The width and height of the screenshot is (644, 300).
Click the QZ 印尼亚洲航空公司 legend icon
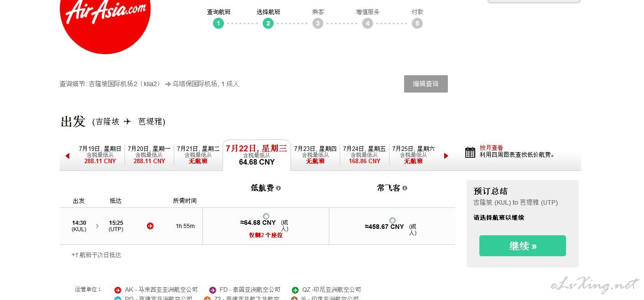point(295,290)
